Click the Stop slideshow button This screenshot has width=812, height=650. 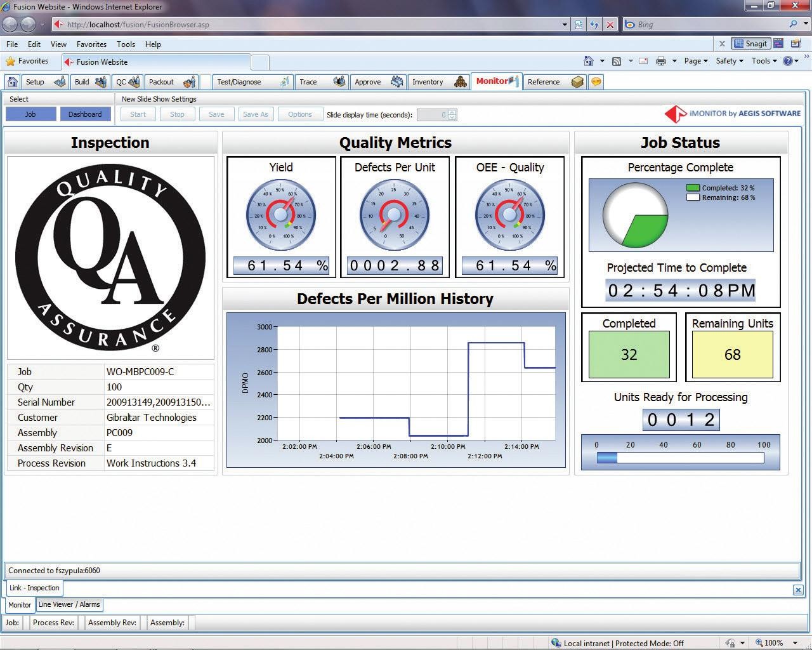tap(177, 114)
